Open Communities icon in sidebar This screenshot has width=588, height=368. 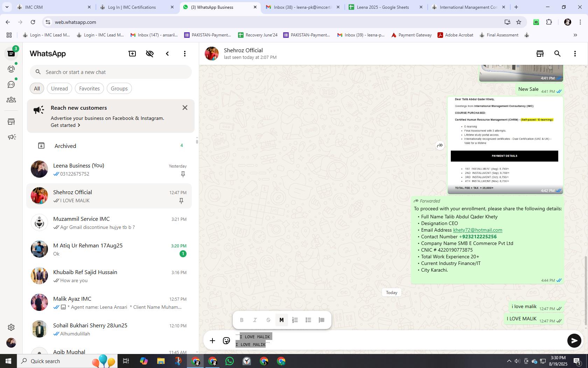point(11,100)
